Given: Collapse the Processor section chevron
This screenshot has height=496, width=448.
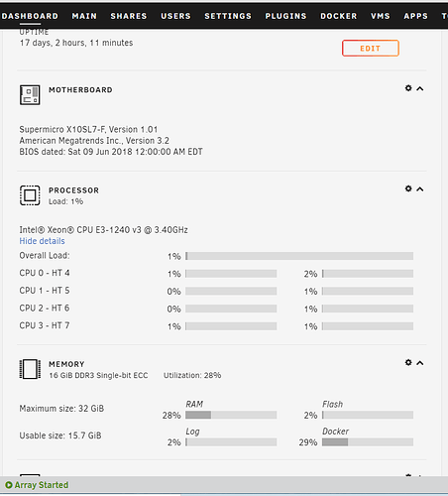Looking at the screenshot, I should (420, 189).
